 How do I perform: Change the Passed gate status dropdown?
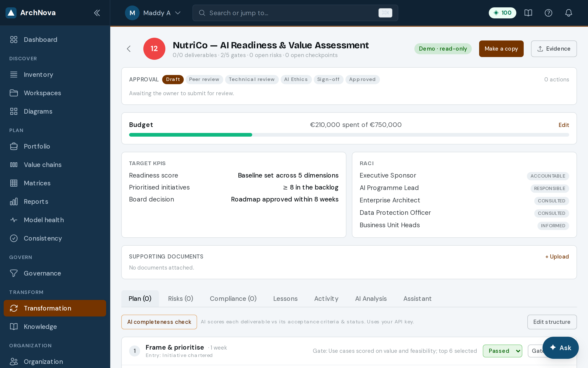click(x=503, y=351)
